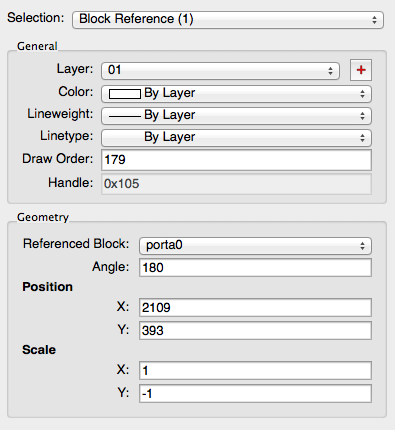Click the 'Selection:' label
The width and height of the screenshot is (395, 430).
[36, 18]
